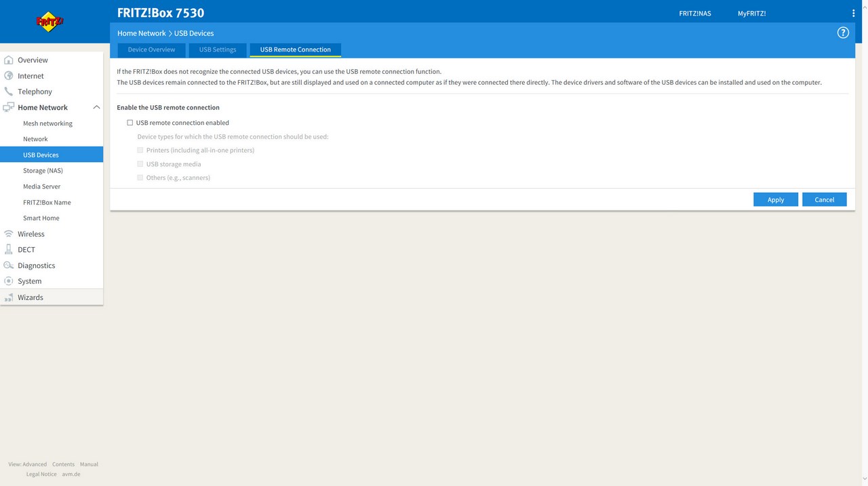Click the System gear icon

[x=9, y=281]
